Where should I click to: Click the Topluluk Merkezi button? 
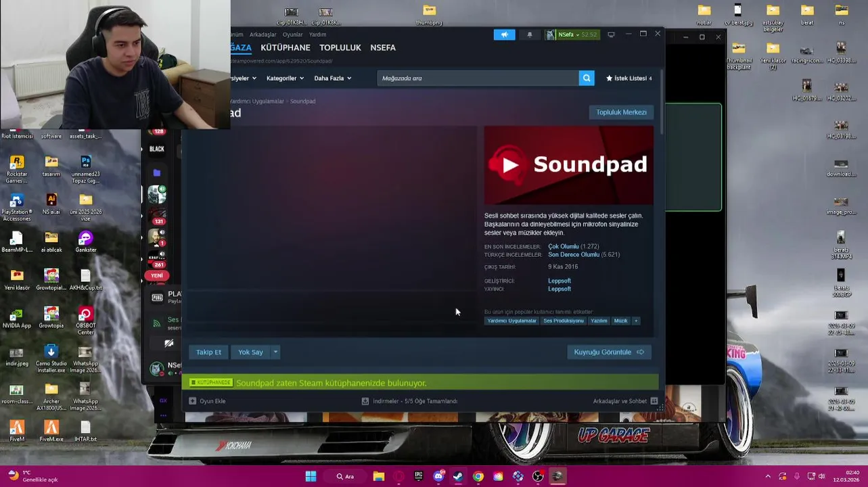coord(621,112)
